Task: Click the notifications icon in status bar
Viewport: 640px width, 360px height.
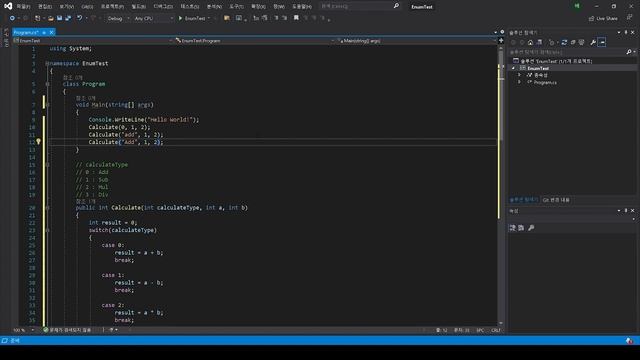Action: (629, 340)
